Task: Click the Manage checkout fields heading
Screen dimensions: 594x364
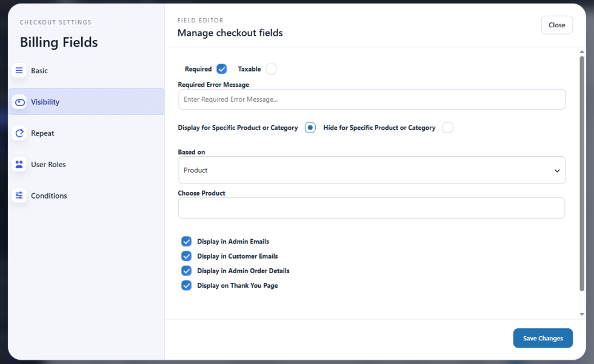Action: (230, 33)
